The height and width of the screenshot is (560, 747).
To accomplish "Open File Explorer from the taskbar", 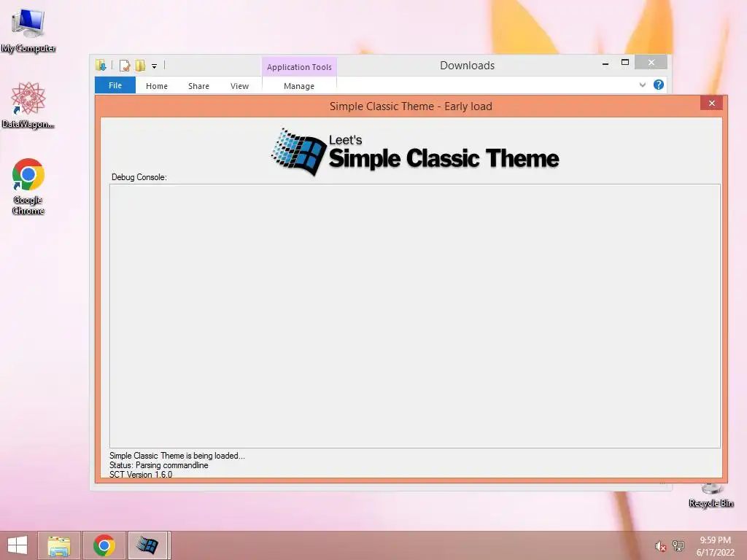I will pos(59,545).
